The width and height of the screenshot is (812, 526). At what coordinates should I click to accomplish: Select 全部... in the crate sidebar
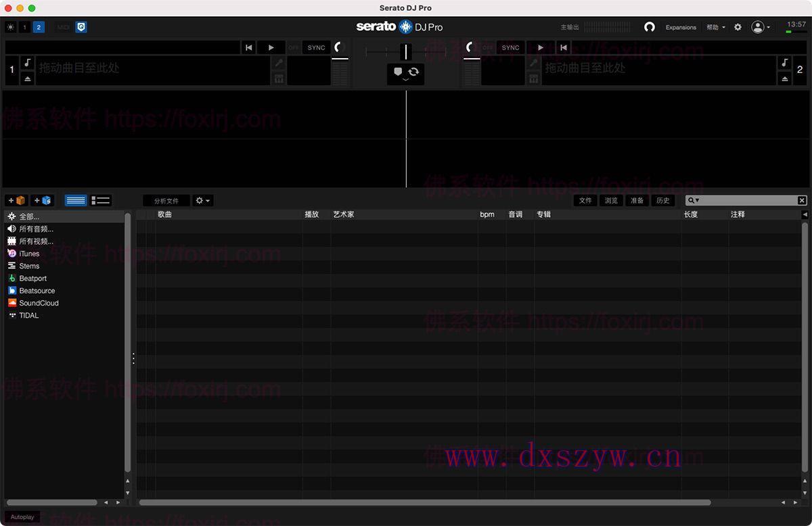tap(65, 216)
